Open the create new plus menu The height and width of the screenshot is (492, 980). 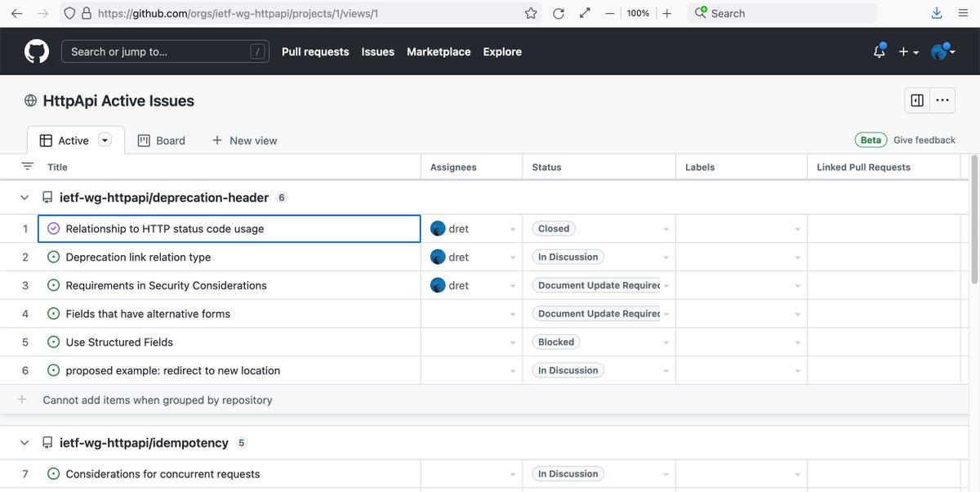[x=909, y=51]
